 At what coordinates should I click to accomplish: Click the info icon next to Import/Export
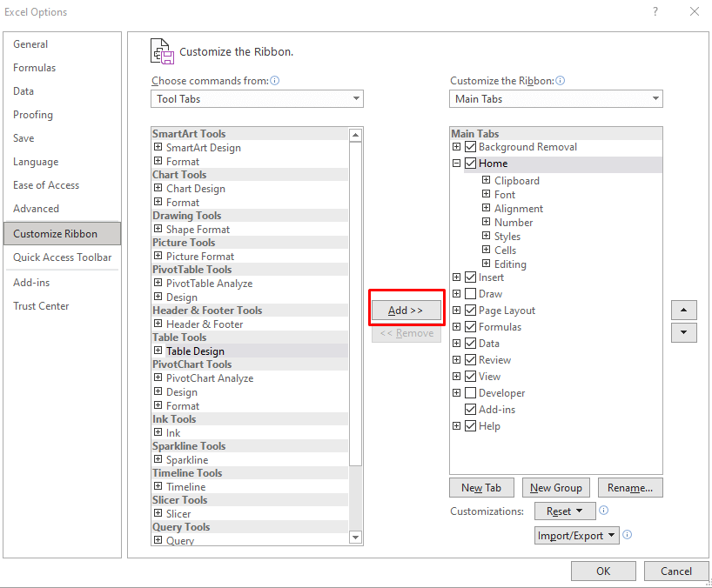627,534
